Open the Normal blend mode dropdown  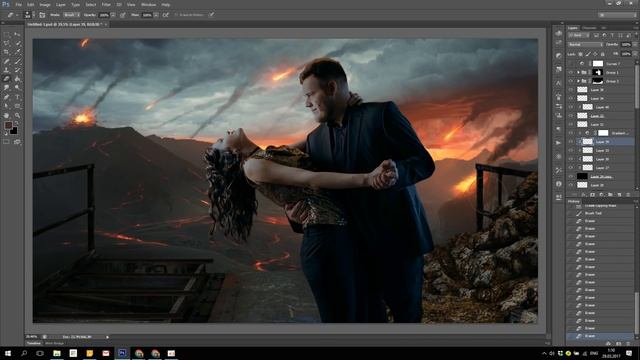click(x=585, y=44)
